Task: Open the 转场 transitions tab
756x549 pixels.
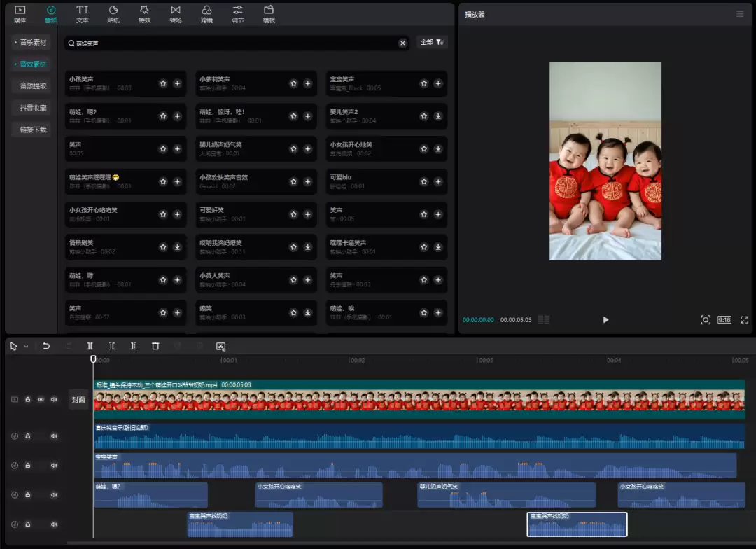Action: [175, 14]
